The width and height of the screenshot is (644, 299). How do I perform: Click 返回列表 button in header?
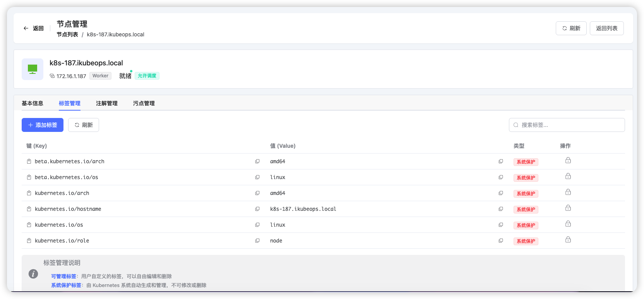click(606, 28)
